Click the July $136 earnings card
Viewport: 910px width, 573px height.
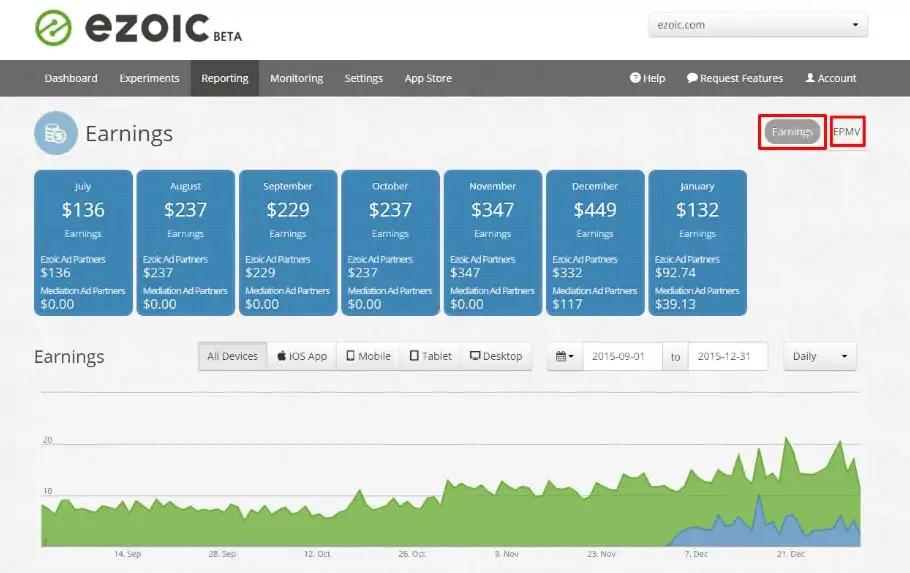[84, 243]
